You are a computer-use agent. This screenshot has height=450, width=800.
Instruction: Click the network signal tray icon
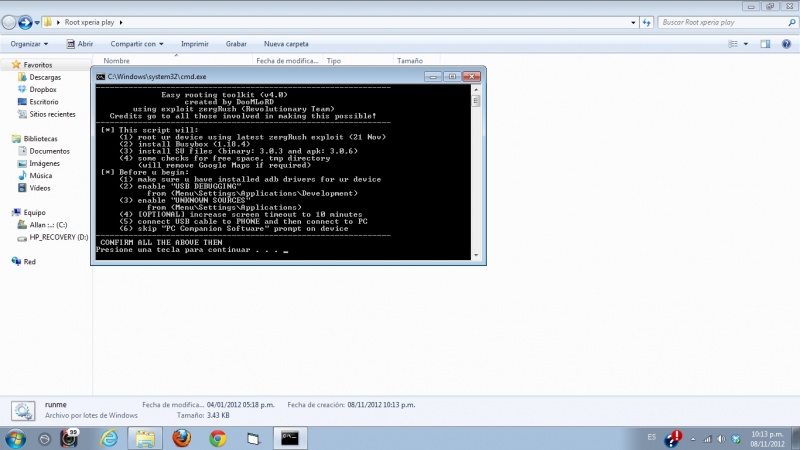[707, 439]
